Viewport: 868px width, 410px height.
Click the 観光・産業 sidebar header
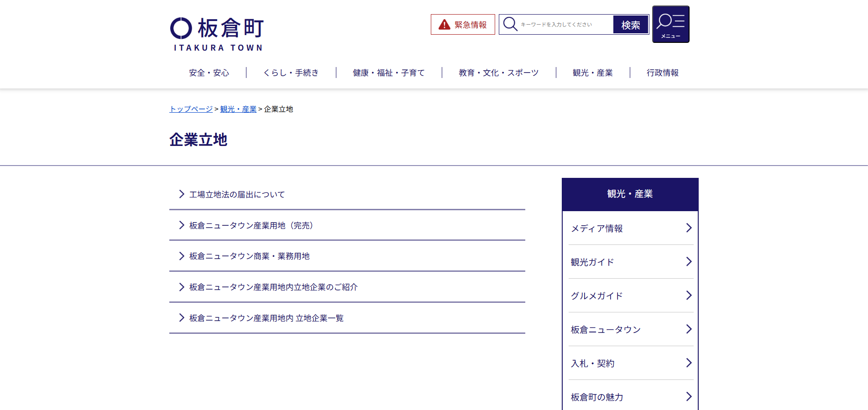click(630, 194)
